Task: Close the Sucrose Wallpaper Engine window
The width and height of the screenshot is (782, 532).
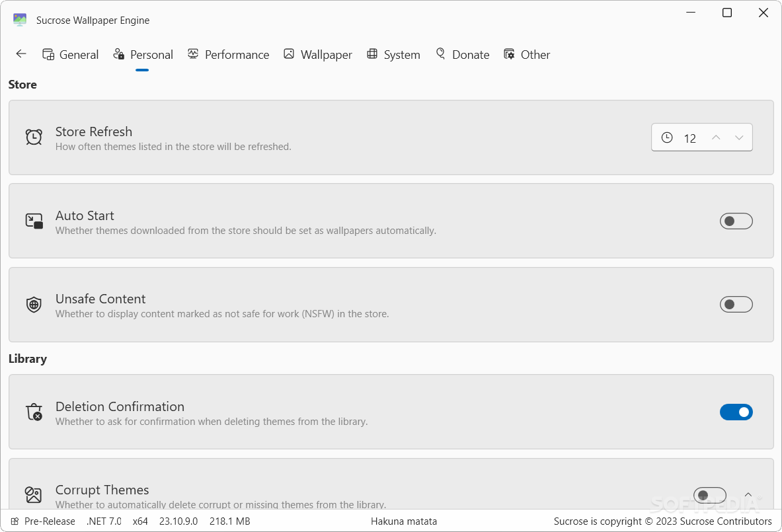Action: [763, 13]
